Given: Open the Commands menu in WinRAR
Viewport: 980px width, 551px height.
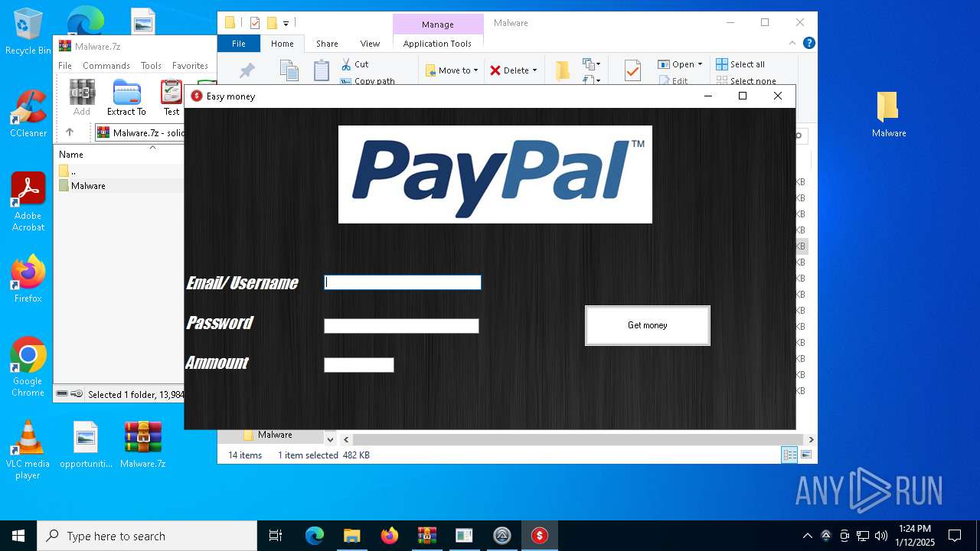Looking at the screenshot, I should [106, 66].
